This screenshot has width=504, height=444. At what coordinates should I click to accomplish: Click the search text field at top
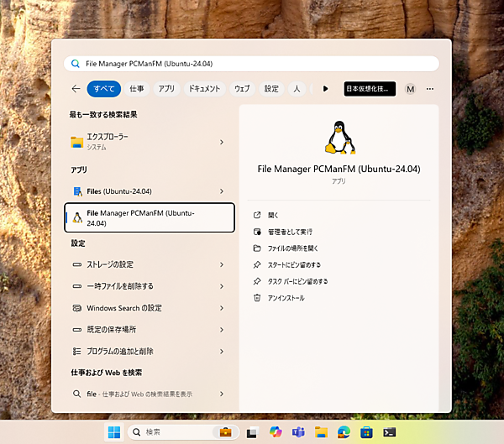252,63
